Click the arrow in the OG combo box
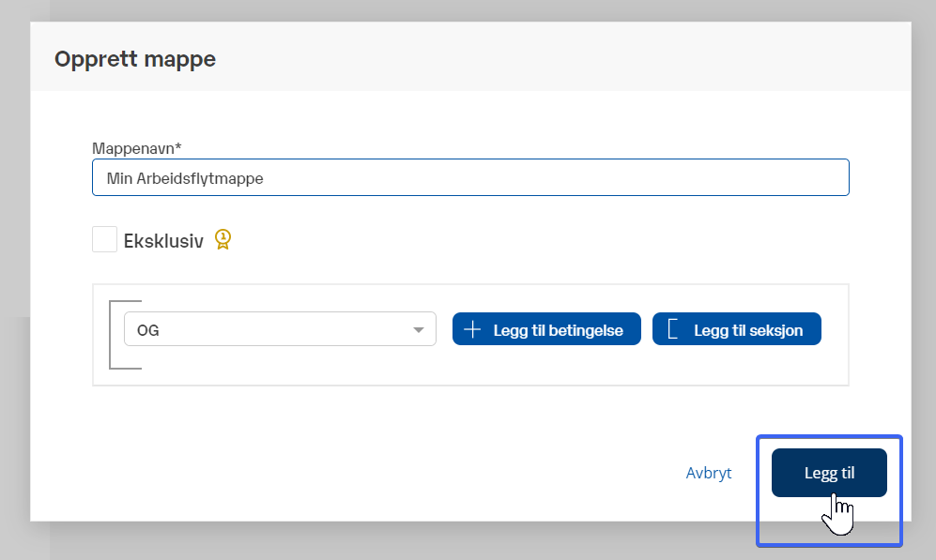 418,330
